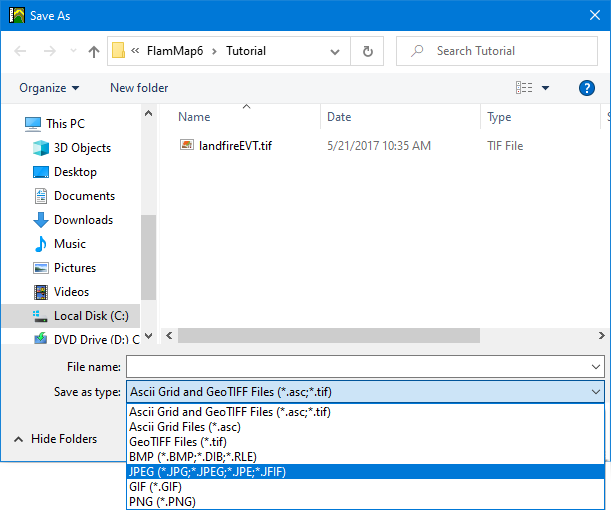Navigate up one folder level
The width and height of the screenshot is (611, 510).
(94, 51)
